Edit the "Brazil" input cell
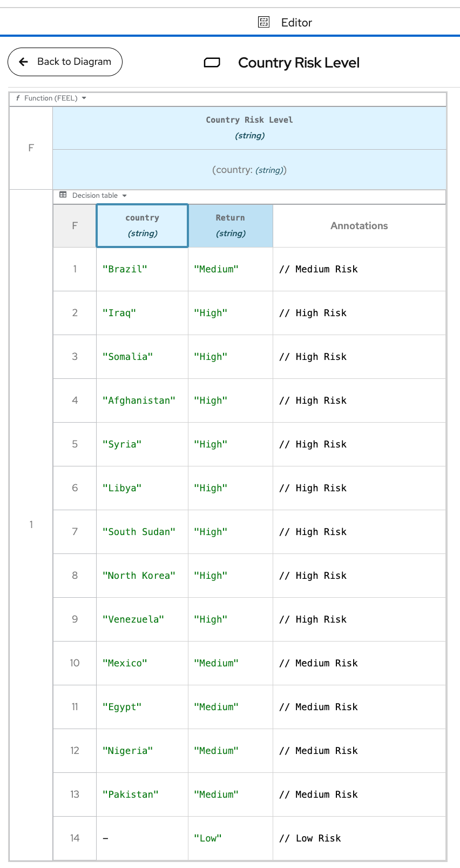The width and height of the screenshot is (460, 868). click(143, 269)
